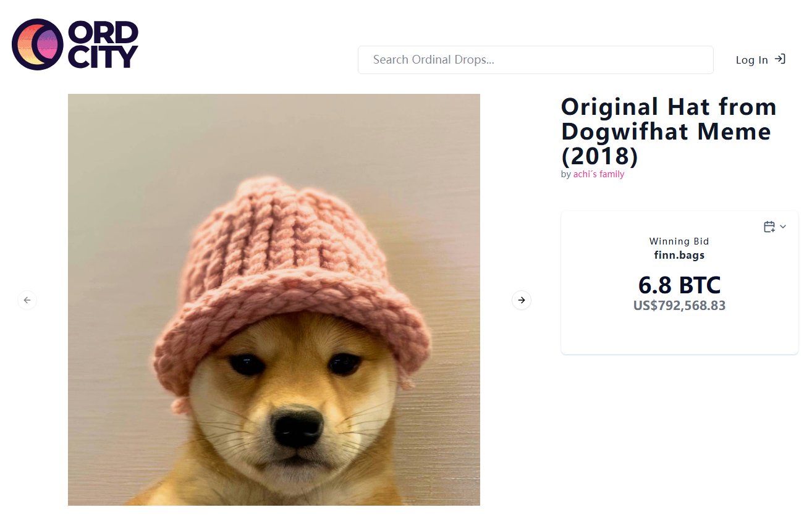Click the Ord City circular logo icon
812x515 pixels.
(37, 44)
